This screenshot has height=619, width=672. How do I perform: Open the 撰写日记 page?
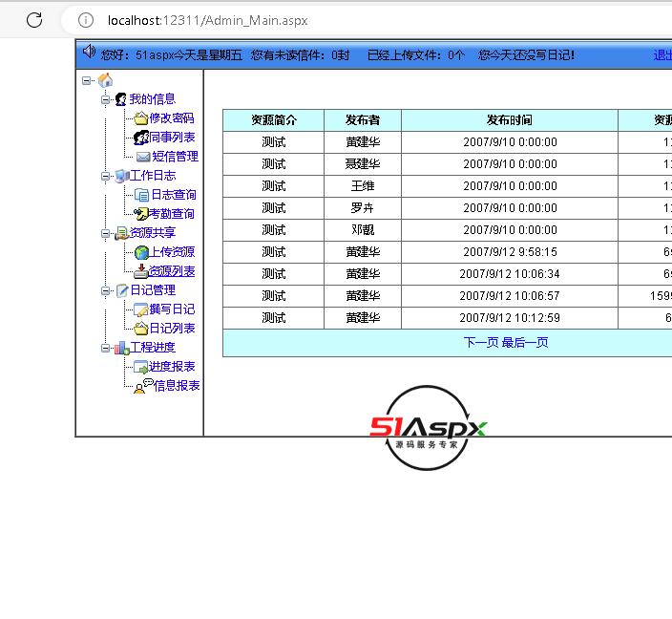[x=172, y=309]
